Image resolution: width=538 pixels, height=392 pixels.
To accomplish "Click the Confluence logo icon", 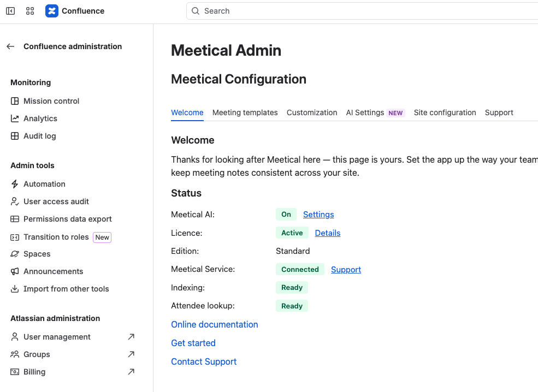I will (52, 11).
